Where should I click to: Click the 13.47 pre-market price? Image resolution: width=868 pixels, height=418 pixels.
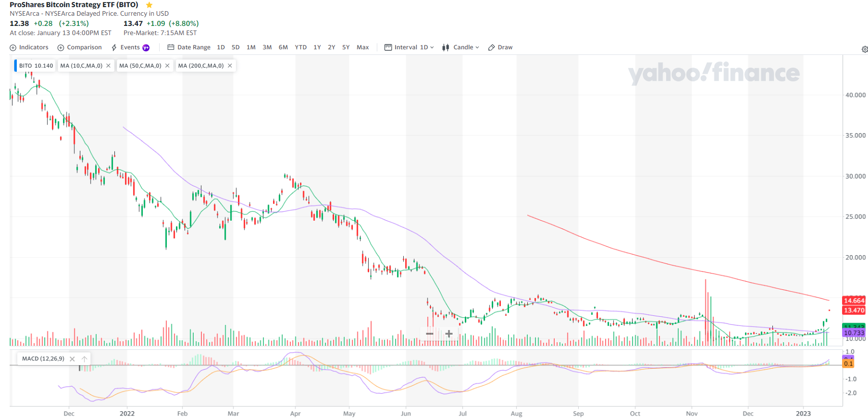point(133,23)
